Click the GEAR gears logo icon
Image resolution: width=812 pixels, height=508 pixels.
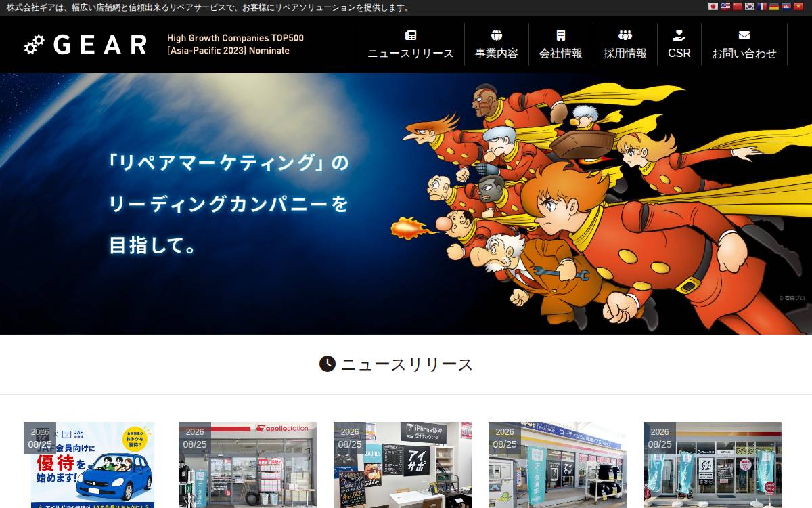pyautogui.click(x=34, y=45)
